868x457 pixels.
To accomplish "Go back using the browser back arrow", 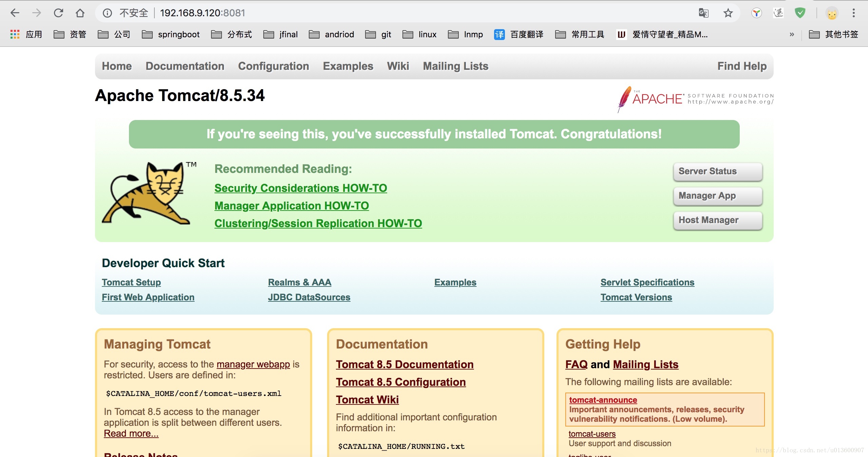I will (15, 13).
